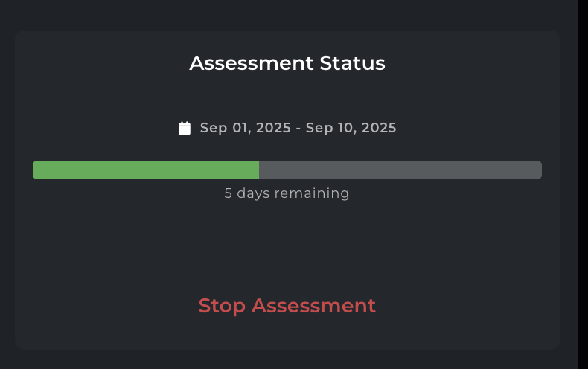Click where green progress meets gray
Screen dimensions: 588x369
point(259,170)
